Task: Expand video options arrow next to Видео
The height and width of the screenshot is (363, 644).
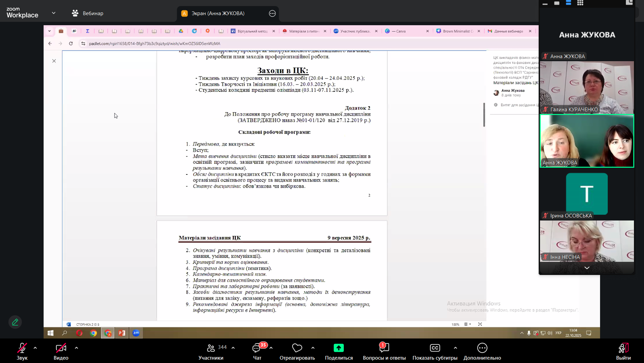Action: (77, 348)
